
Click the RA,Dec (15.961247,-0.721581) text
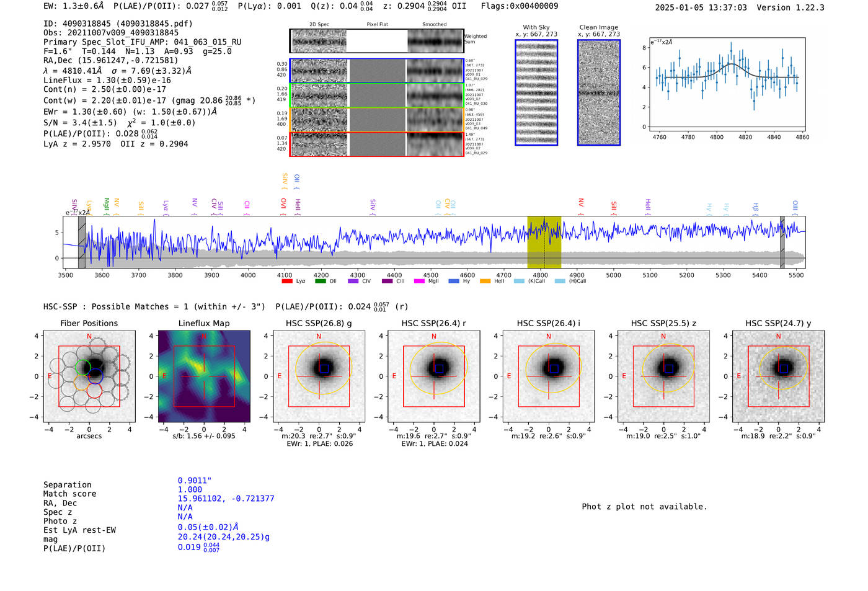pos(111,60)
